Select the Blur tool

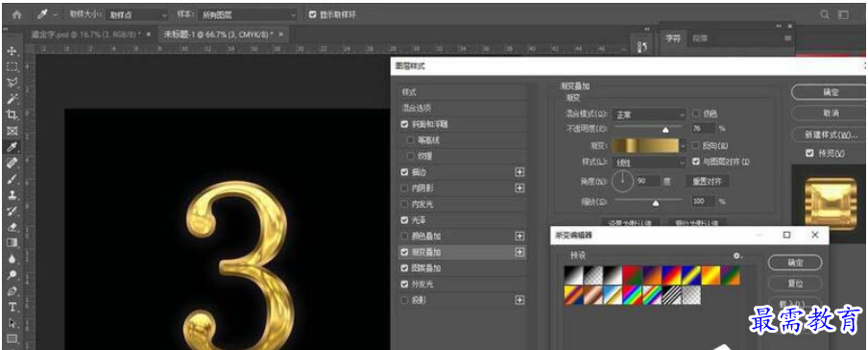pos(12,259)
